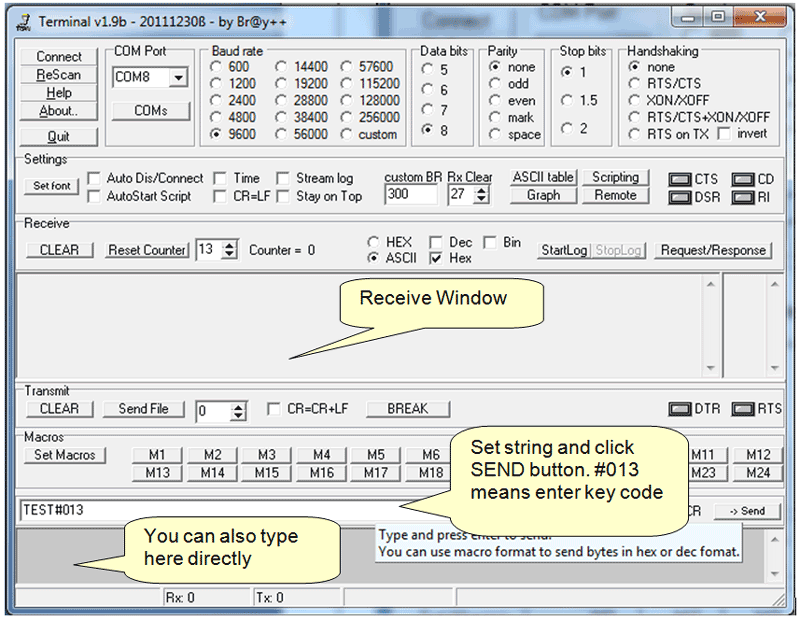Screen dimensions: 800x621
Task: Increment the Rx Clear spinner
Action: click(484, 193)
